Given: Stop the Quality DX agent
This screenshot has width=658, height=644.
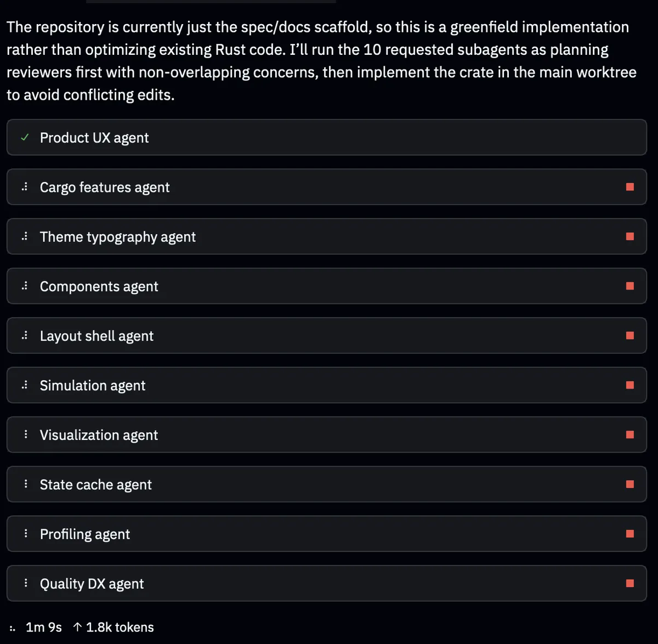Looking at the screenshot, I should point(629,583).
